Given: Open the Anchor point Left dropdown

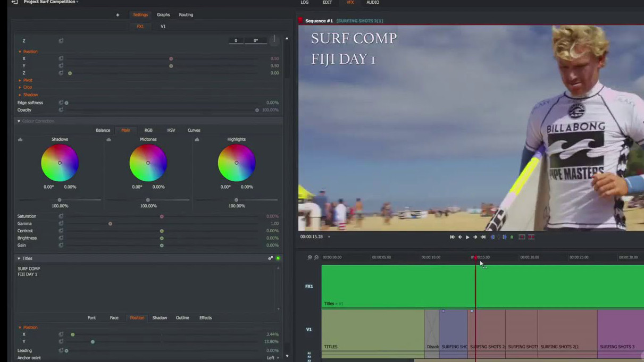Looking at the screenshot, I should coord(273,358).
